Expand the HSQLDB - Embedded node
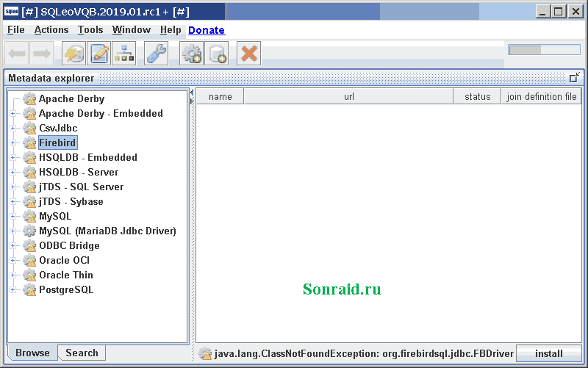Image resolution: width=588 pixels, height=368 pixels. [x=13, y=157]
